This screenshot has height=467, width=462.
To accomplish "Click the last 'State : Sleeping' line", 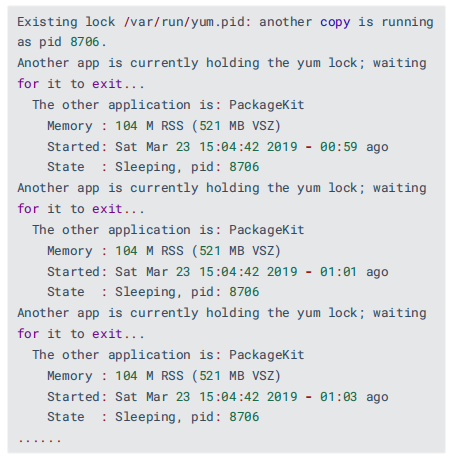I will (x=153, y=417).
